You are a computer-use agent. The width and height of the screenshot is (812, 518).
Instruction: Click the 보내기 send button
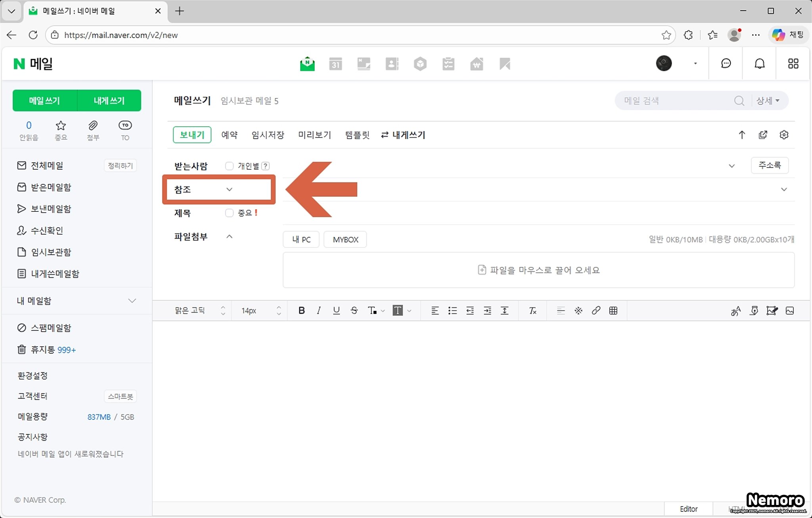192,135
